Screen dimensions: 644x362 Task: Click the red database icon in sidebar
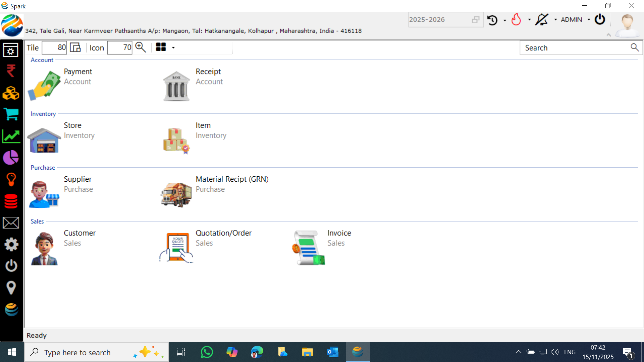click(x=11, y=201)
